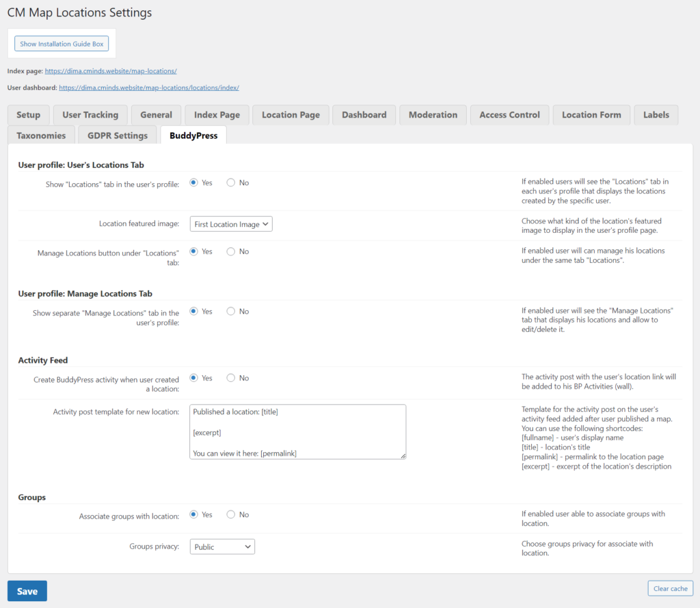Expand the Location featured image dropdown

pyautogui.click(x=231, y=224)
